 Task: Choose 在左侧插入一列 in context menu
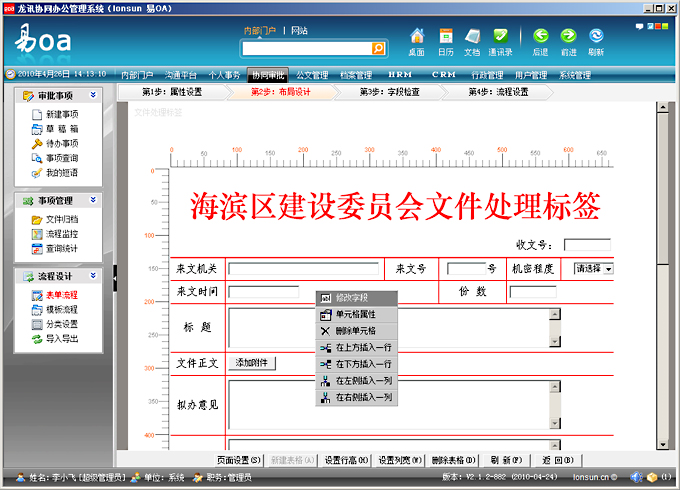click(x=356, y=381)
